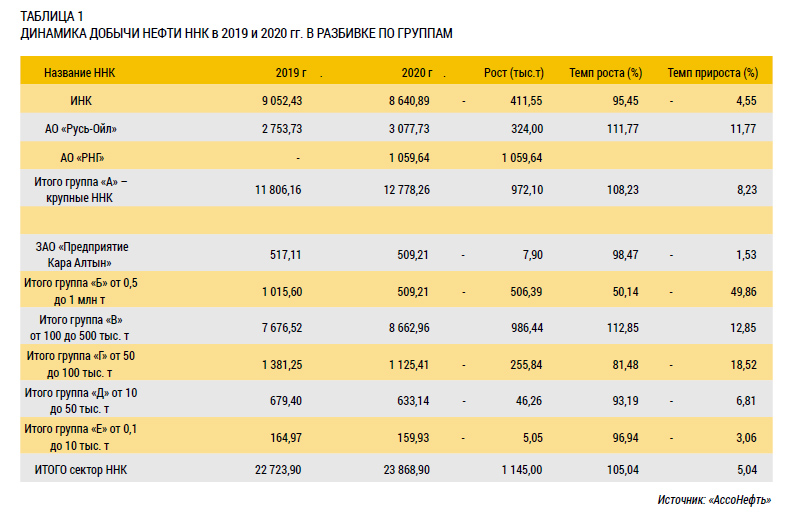Click the 'ТАБЛИЦА 1' heading
794x512 pixels.
[x=52, y=16]
